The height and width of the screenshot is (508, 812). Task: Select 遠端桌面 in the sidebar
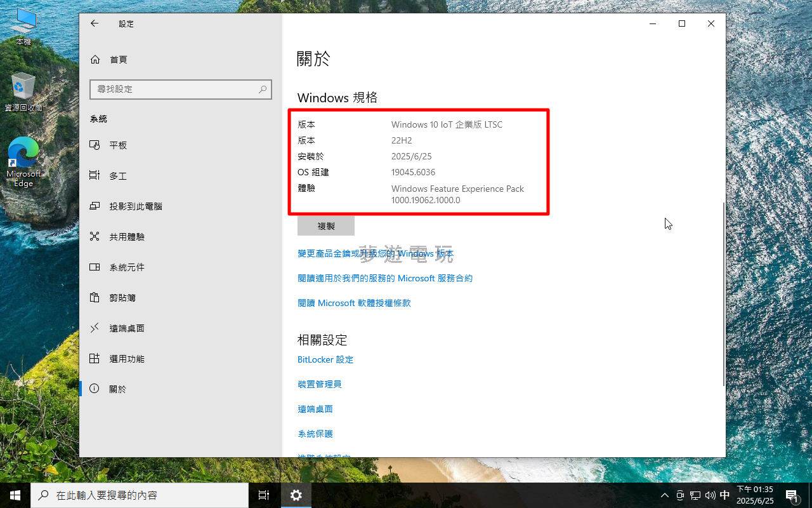click(127, 328)
